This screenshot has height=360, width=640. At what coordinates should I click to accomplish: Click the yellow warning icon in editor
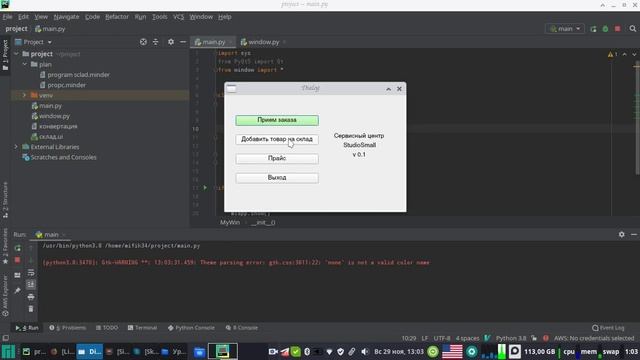611,54
